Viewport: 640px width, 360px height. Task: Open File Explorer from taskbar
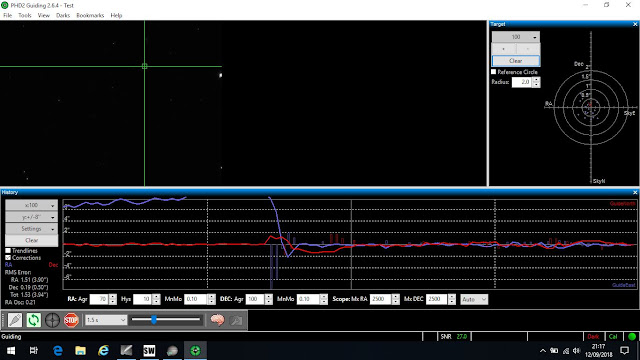(80, 350)
